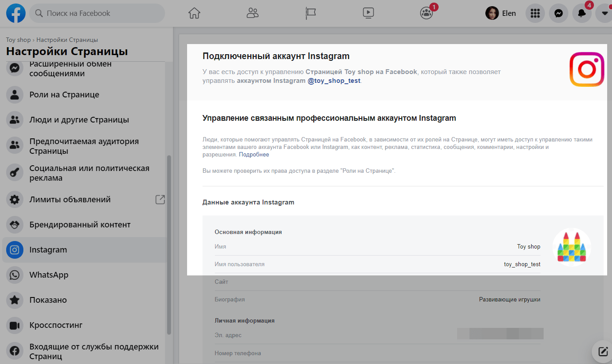Image resolution: width=612 pixels, height=364 pixels.
Task: Click the Facebook logo icon
Action: (16, 13)
